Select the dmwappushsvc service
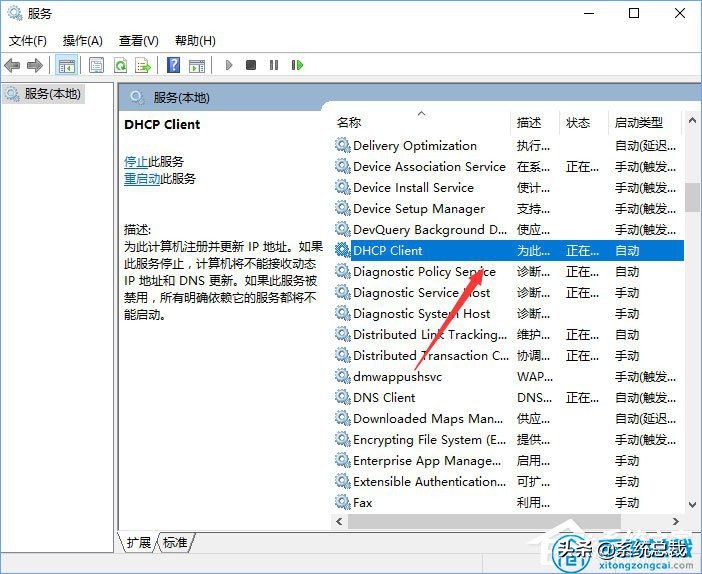The height and width of the screenshot is (574, 702). [509, 377]
